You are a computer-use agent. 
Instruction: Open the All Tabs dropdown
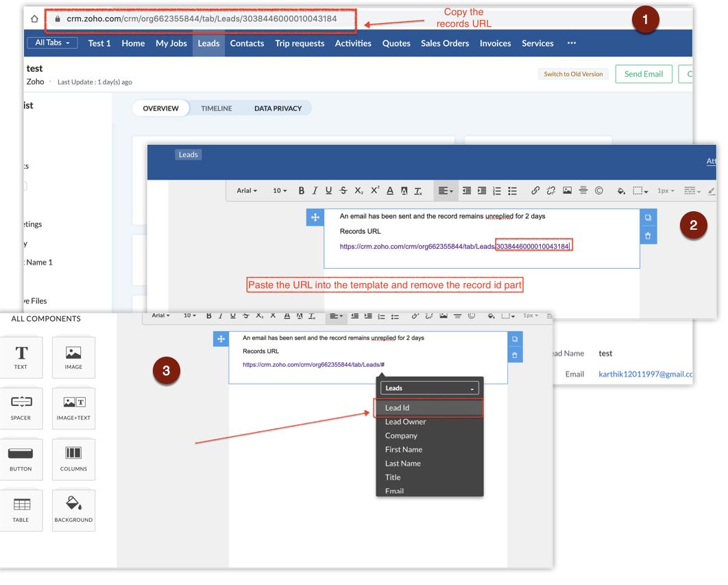click(53, 43)
